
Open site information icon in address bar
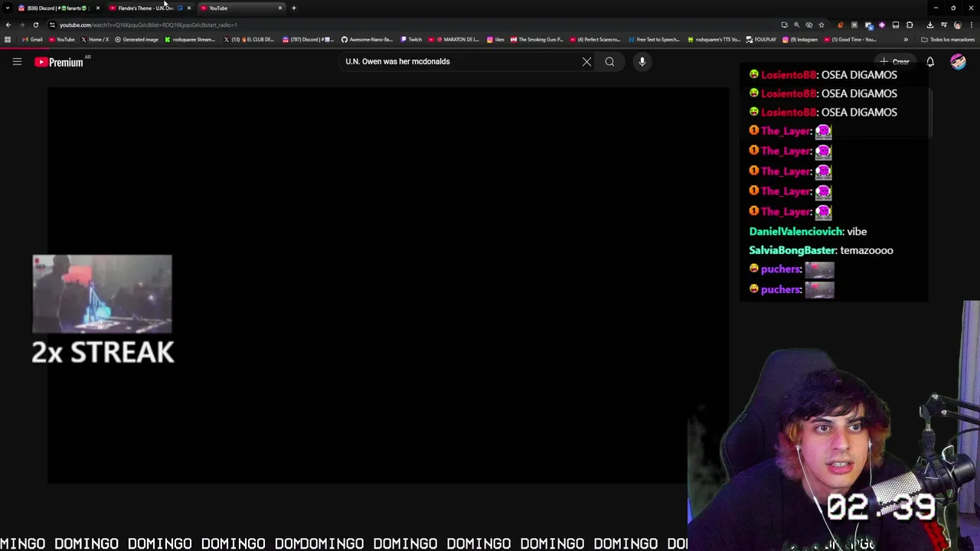coord(52,24)
